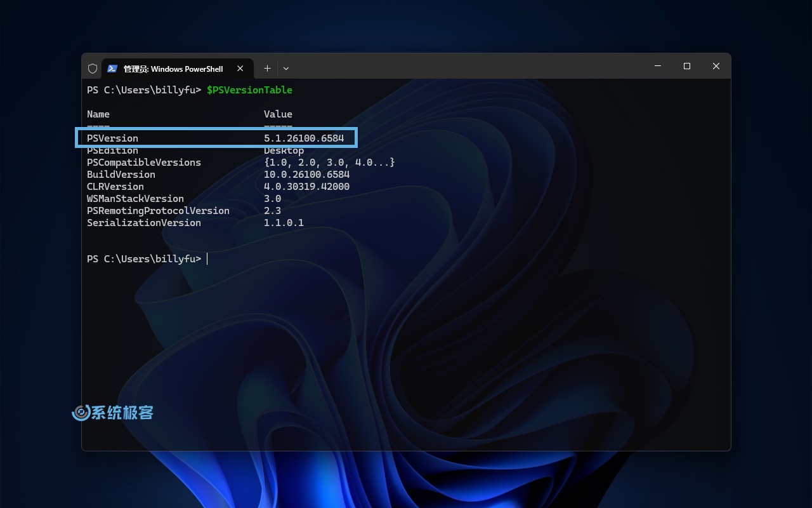Expand the new tab profile dropdown
Image resolution: width=812 pixels, height=508 pixels.
[x=286, y=69]
